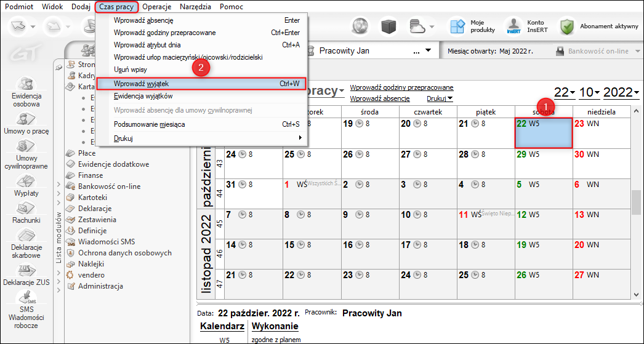Click the Wprowadź godziny przepracowane link
Screen dimensions: 644x344
(x=401, y=87)
